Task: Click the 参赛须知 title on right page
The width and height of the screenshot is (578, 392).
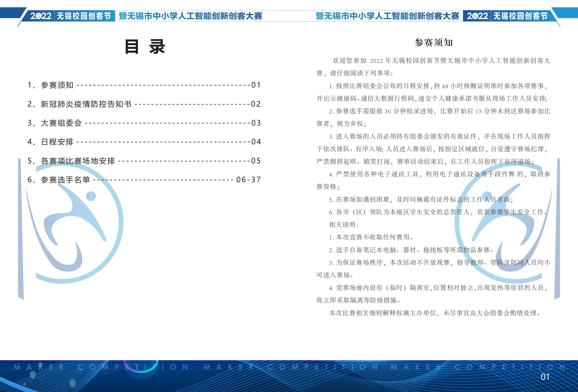Action: point(433,42)
